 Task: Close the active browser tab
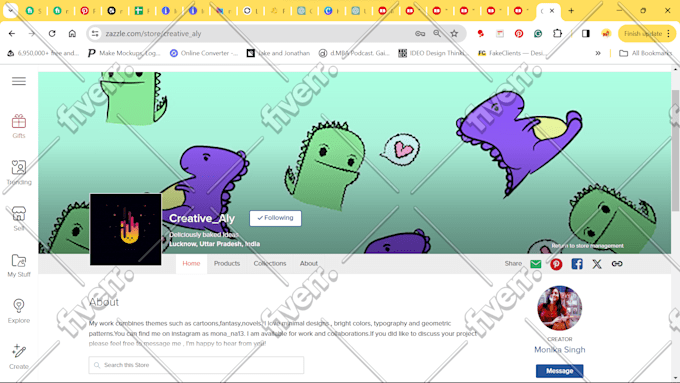point(552,11)
